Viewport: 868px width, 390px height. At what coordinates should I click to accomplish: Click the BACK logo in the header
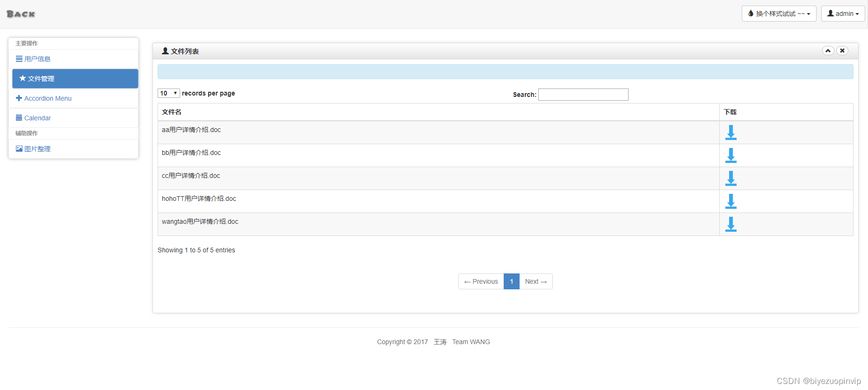click(x=21, y=14)
